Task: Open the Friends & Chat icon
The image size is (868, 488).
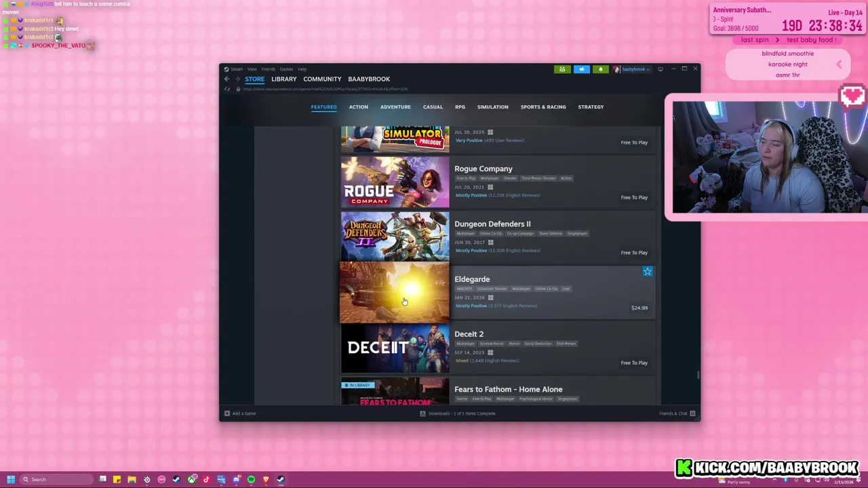Action: pos(692,413)
